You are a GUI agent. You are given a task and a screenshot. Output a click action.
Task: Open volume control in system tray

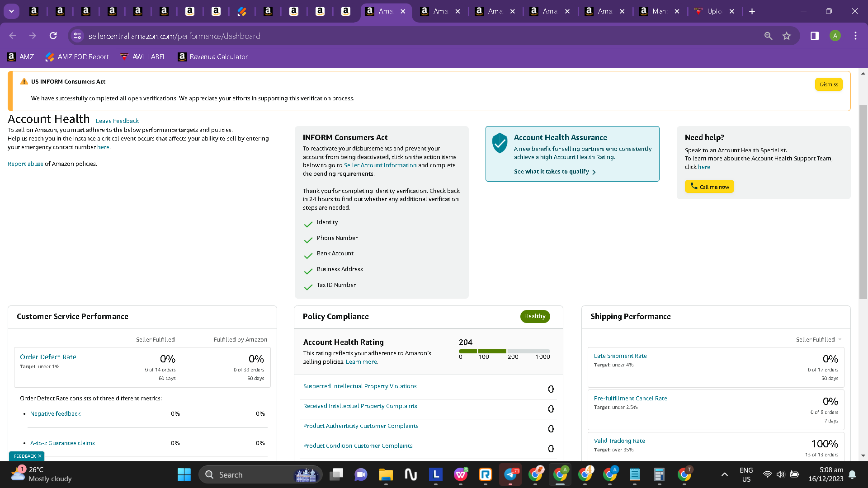[781, 474]
